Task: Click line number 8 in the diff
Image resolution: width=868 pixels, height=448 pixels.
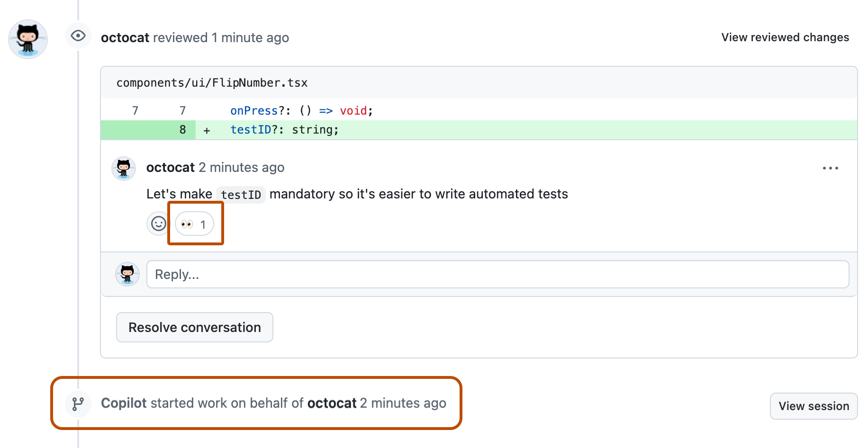Action: (x=182, y=130)
